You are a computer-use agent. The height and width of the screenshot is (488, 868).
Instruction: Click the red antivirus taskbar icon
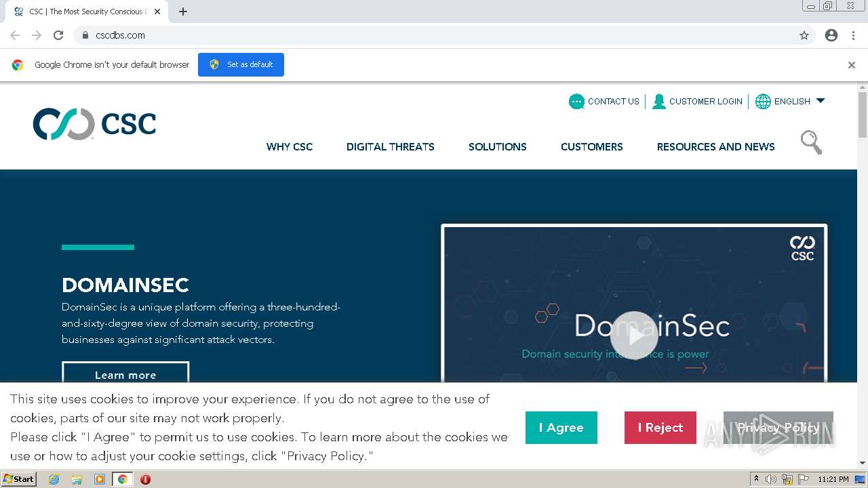pos(145,479)
